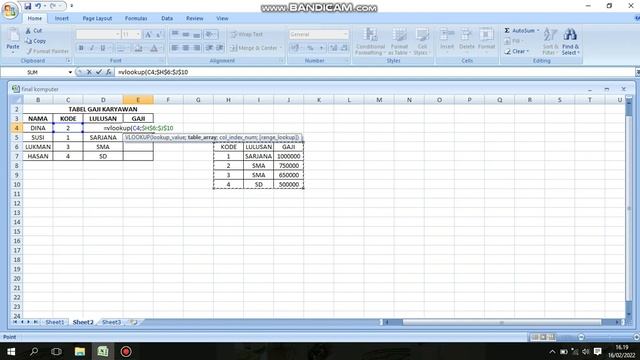This screenshot has height=360, width=640.
Task: Open Format as Table gallery
Action: [399, 41]
